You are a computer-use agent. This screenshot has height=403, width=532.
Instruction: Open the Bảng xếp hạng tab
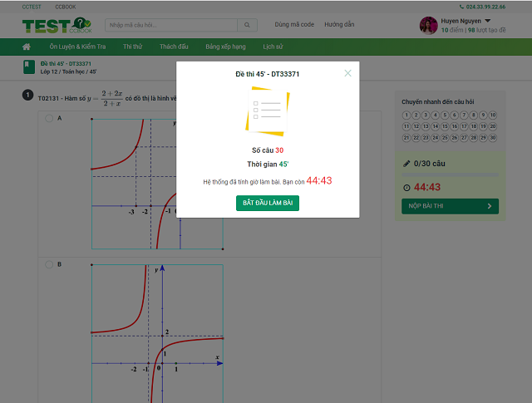click(x=224, y=47)
